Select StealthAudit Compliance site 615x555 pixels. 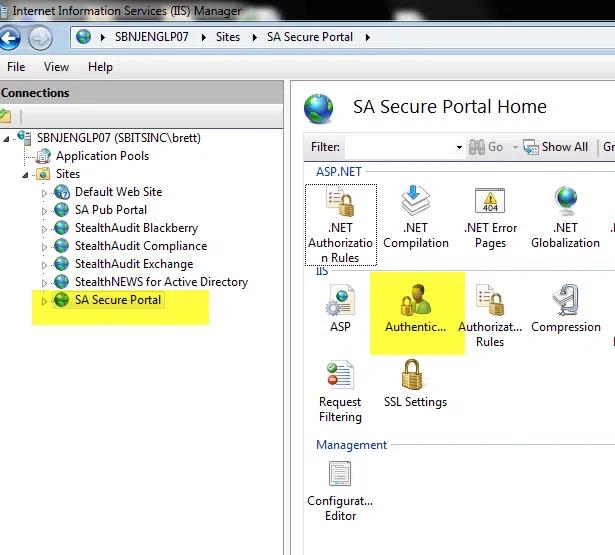[141, 246]
